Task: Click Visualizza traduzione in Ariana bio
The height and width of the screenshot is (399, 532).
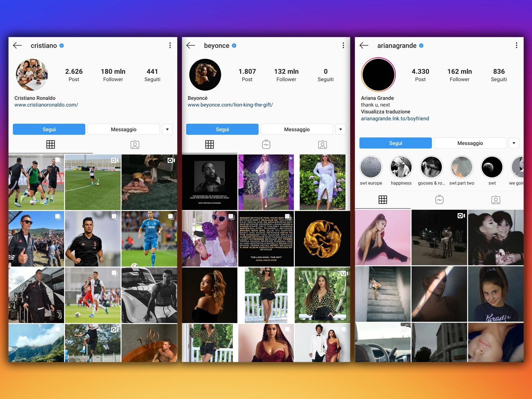Action: pyautogui.click(x=386, y=112)
